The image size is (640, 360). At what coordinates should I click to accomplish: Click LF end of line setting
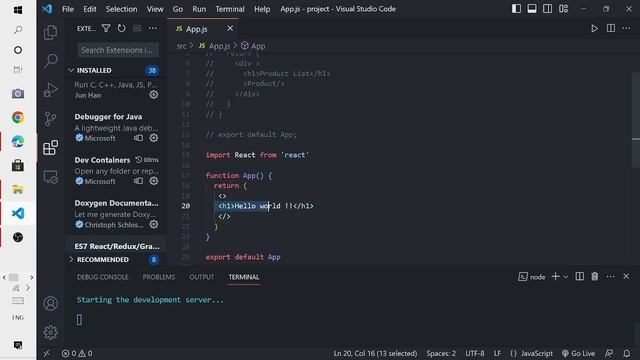(x=497, y=353)
